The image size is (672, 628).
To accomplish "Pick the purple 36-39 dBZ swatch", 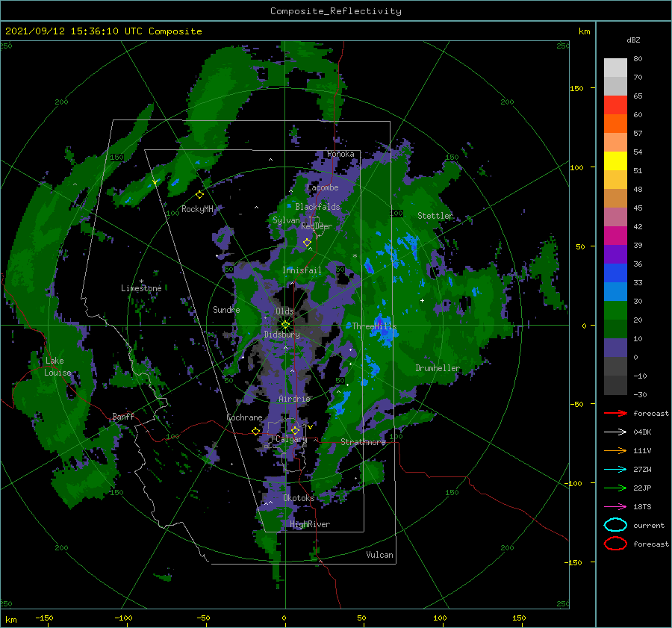I will tap(615, 255).
